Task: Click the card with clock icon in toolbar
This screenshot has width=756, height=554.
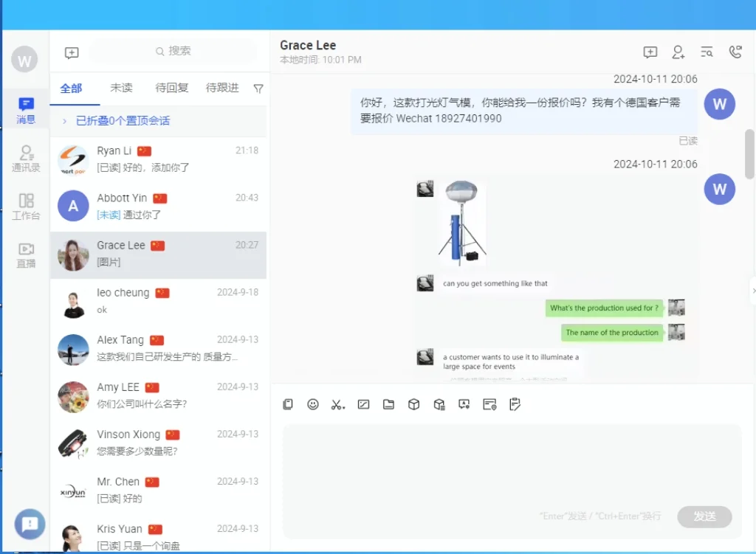Action: (x=490, y=404)
